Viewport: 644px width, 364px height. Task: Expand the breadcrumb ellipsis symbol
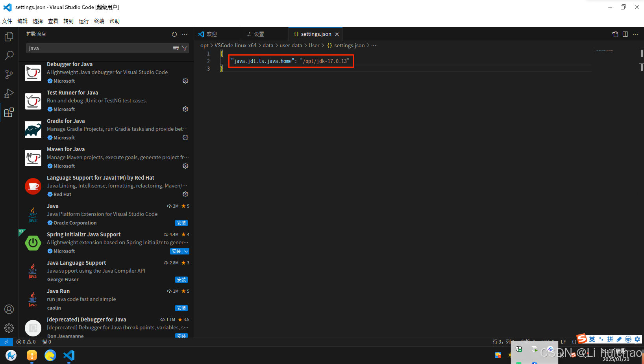pos(374,45)
